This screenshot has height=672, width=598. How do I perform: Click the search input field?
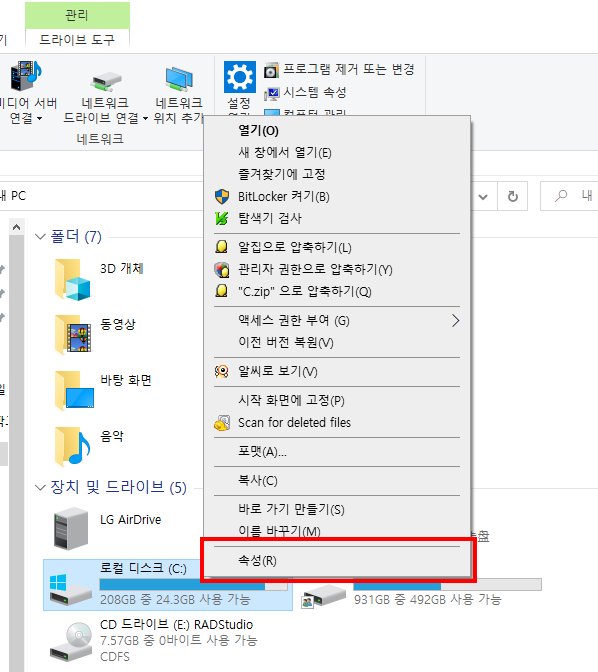(569, 196)
